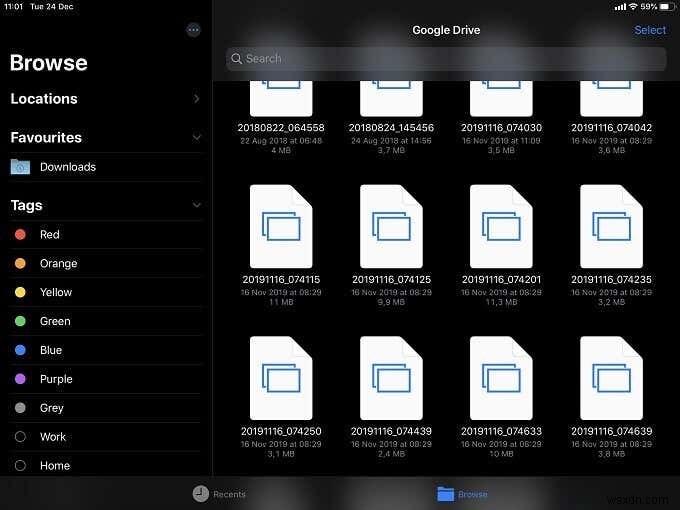Click the Google Drive title

click(446, 30)
